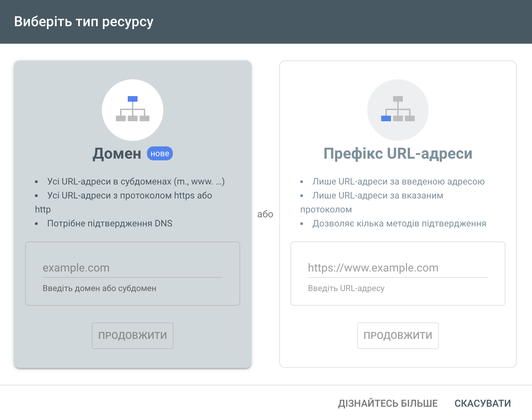Click "Лише URL-адреси за введеною адресою" bullet
This screenshot has height=420, width=532.
[398, 182]
